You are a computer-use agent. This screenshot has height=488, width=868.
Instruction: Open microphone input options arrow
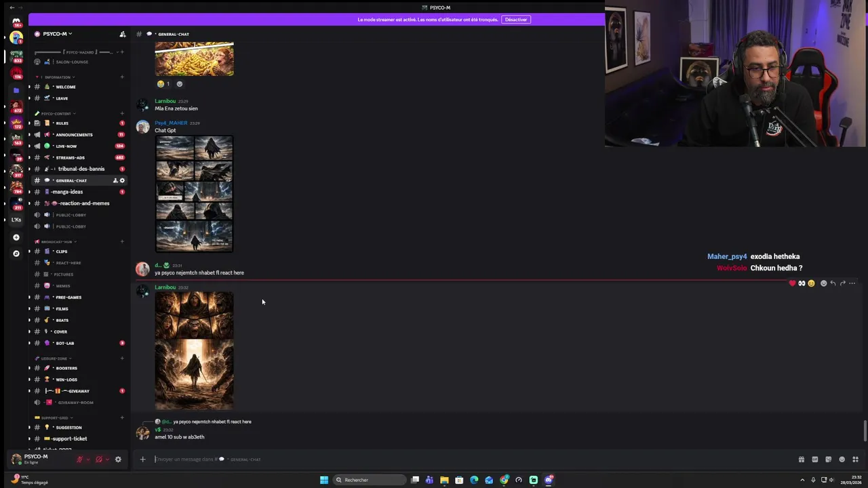click(x=88, y=459)
